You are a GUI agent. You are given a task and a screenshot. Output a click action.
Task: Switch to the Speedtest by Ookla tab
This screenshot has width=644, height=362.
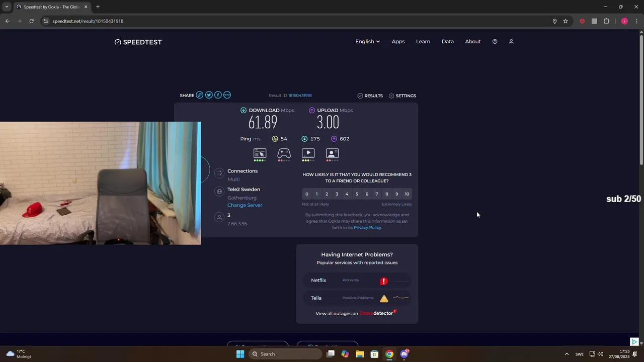pyautogui.click(x=52, y=7)
